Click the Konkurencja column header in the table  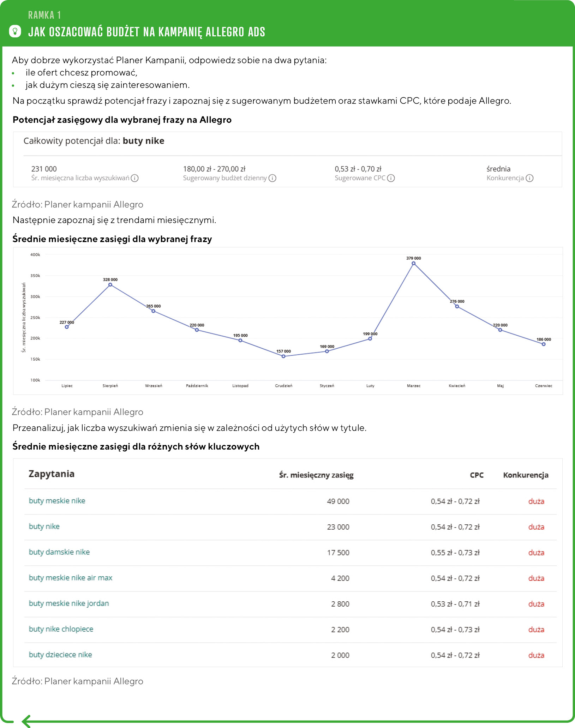(526, 475)
